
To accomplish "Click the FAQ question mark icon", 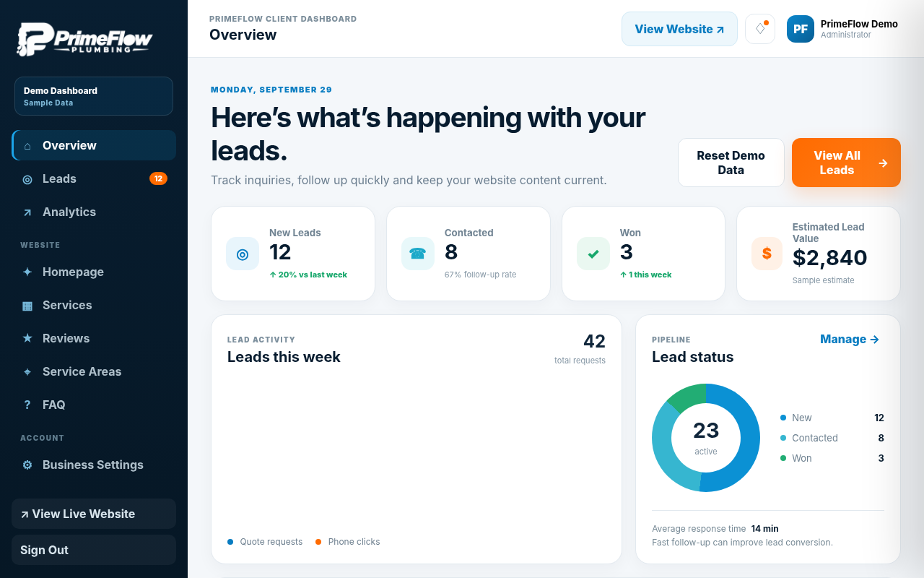I will tap(27, 405).
